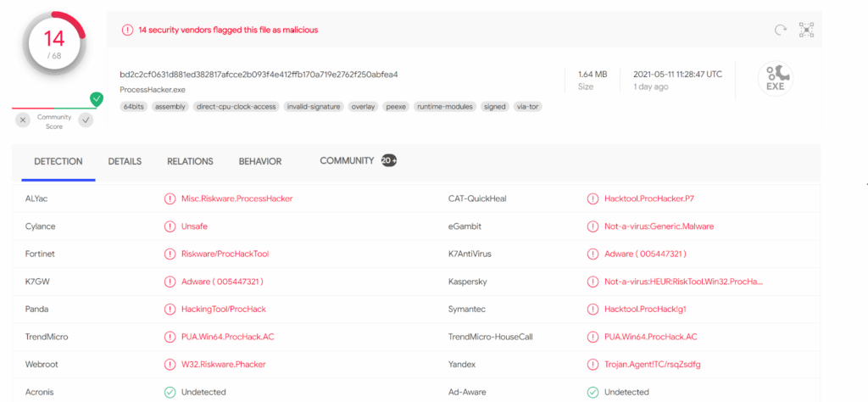The height and width of the screenshot is (402, 868).
Task: Click warning icon in Kaspersky row
Action: point(593,282)
